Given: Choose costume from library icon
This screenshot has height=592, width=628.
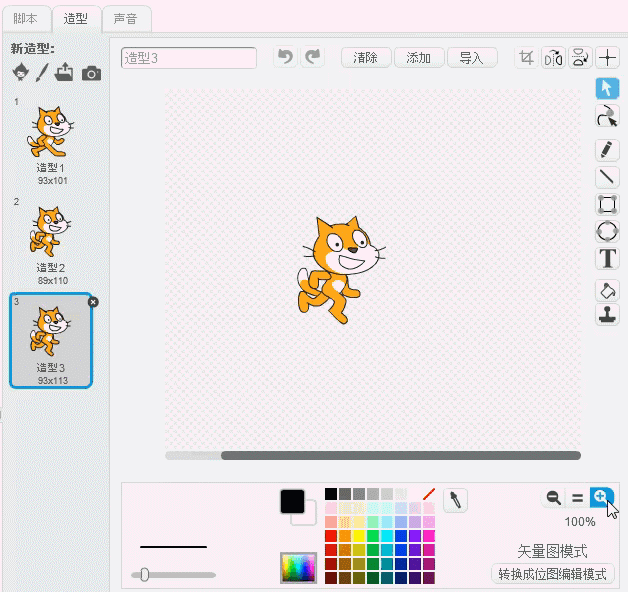Looking at the screenshot, I should (x=20, y=72).
